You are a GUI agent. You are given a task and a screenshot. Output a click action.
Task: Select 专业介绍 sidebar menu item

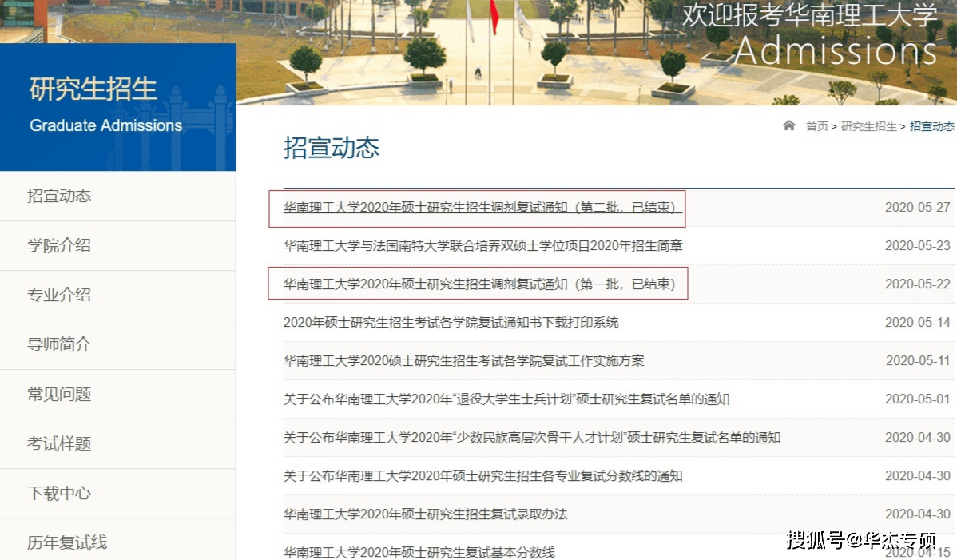(59, 295)
